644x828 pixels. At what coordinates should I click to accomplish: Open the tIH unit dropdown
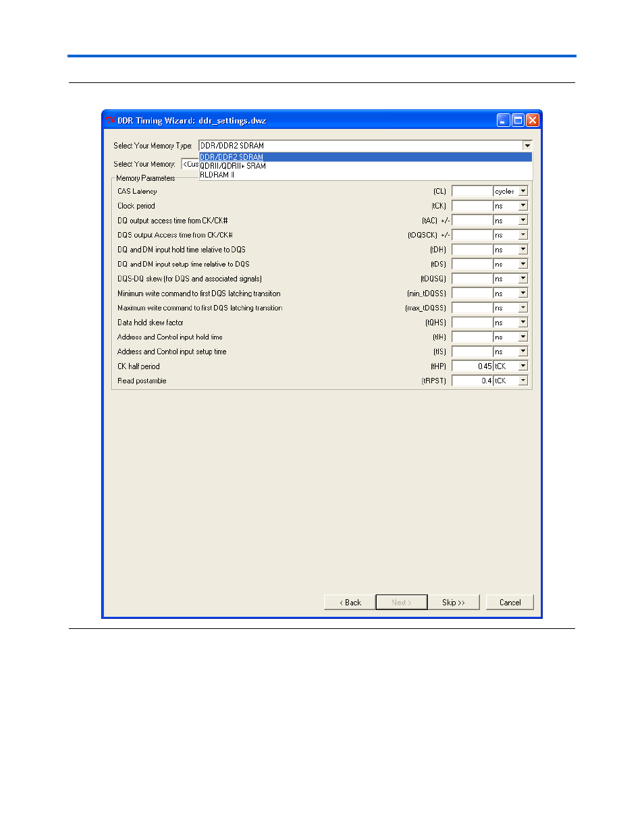coord(522,337)
